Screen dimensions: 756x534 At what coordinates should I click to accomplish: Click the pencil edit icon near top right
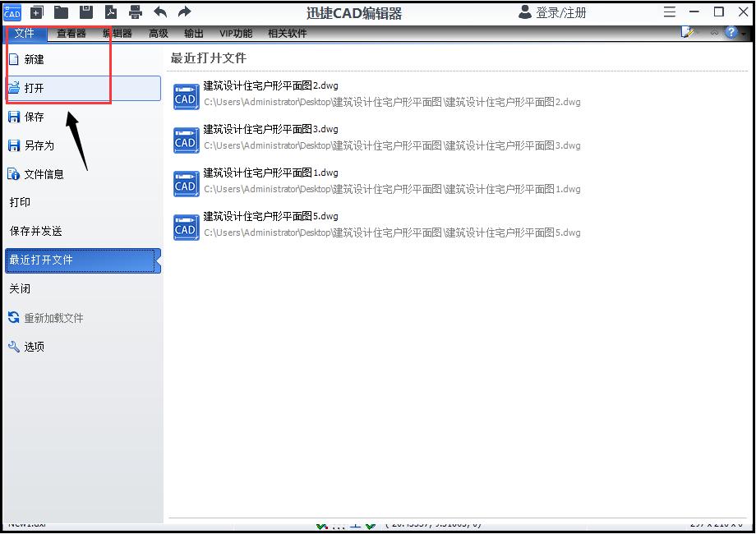tap(689, 31)
